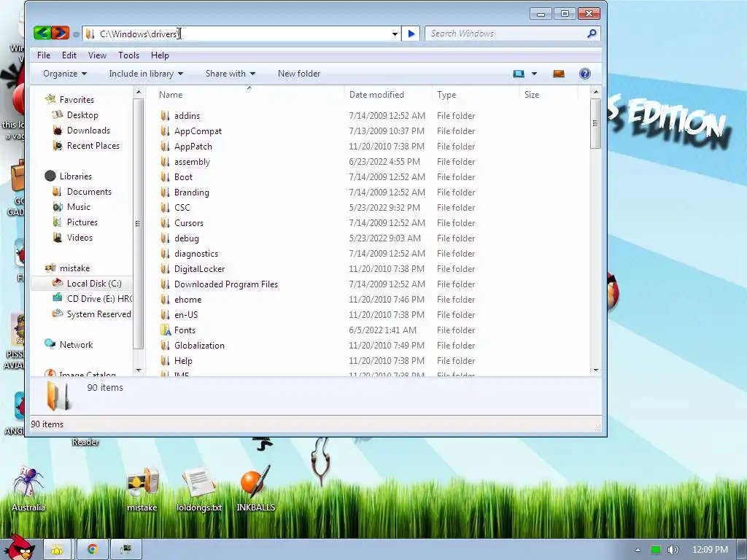Click in the Search Windows field
The width and height of the screenshot is (747, 560).
click(505, 34)
